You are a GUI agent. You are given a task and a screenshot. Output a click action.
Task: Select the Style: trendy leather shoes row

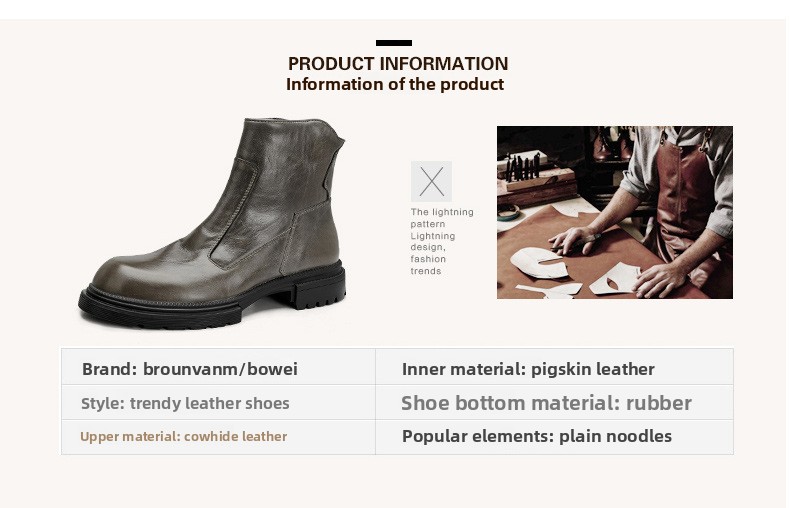tap(185, 404)
